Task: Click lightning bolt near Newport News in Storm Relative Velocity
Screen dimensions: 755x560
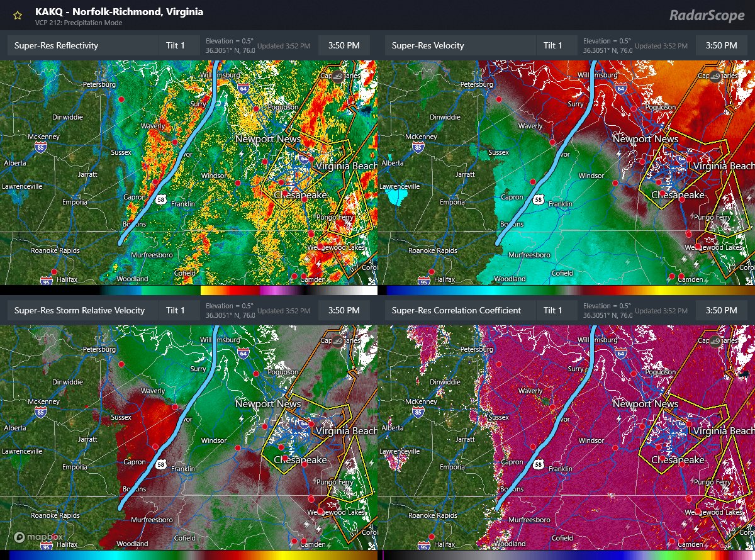Action: (242, 418)
